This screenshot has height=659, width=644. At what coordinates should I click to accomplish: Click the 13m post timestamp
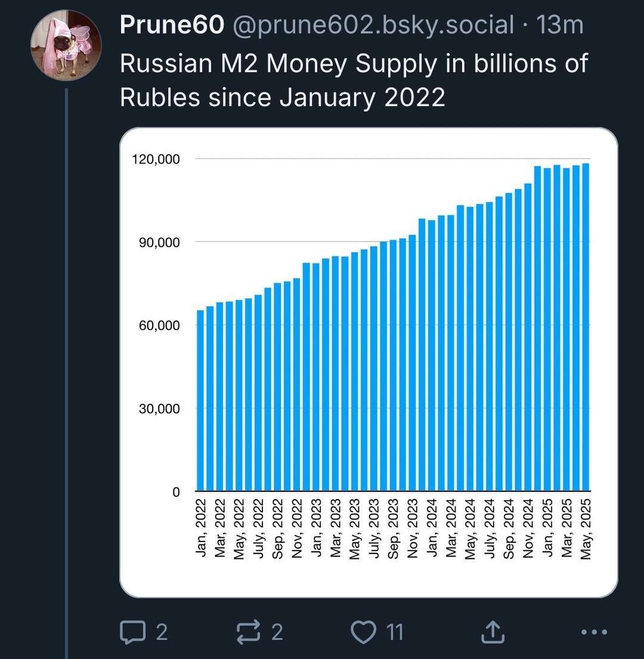[560, 25]
